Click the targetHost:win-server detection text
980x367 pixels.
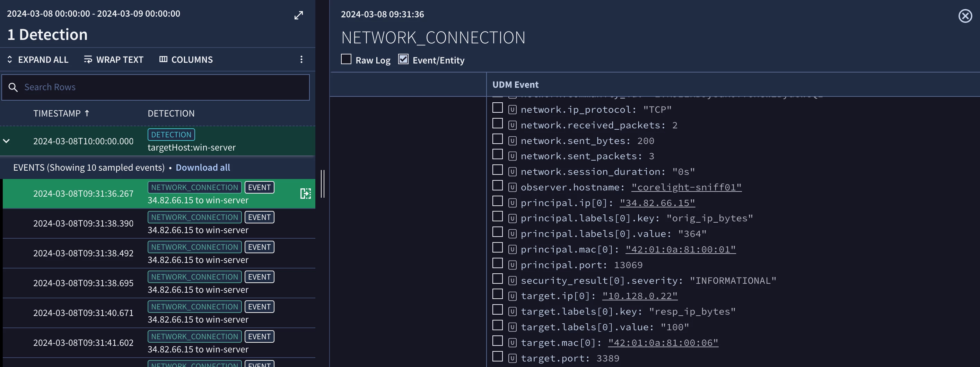pyautogui.click(x=191, y=147)
